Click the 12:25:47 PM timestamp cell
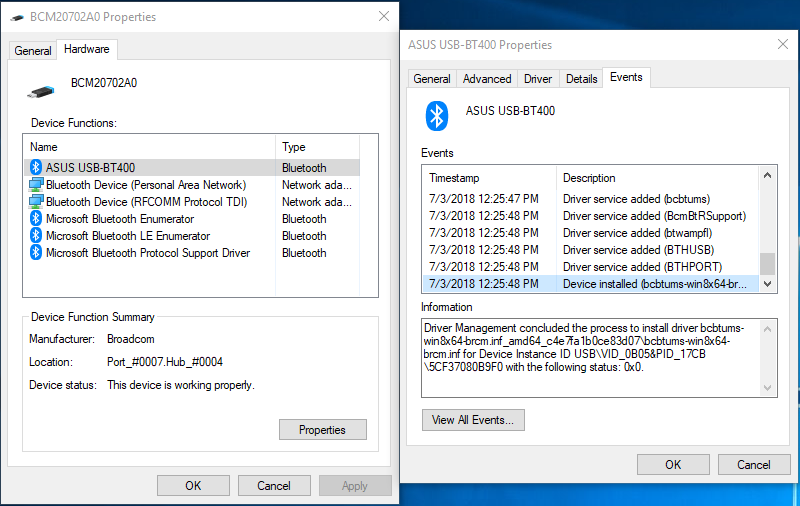Viewport: 800px width, 506px height. click(484, 198)
